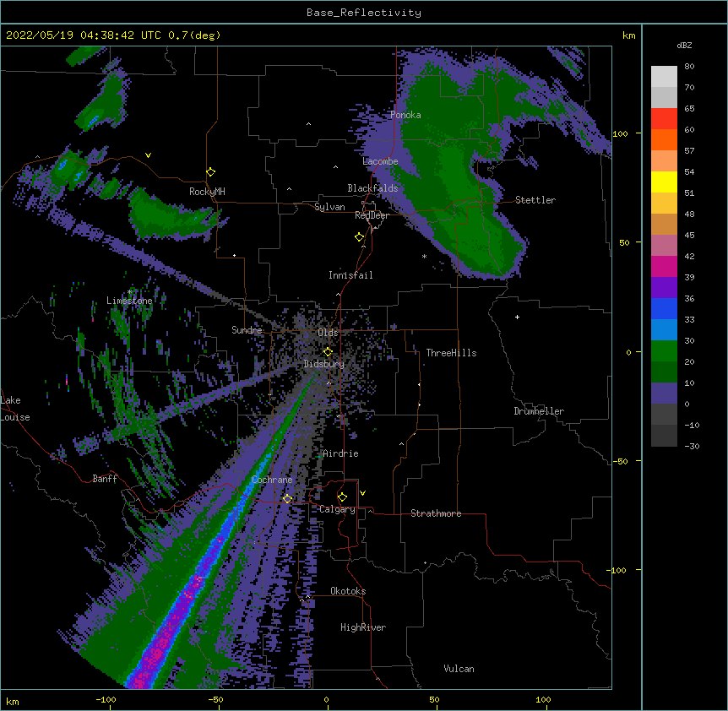This screenshot has height=711, width=728.
Task: Click the yellow V marker east of Calgary
Action: click(x=362, y=493)
